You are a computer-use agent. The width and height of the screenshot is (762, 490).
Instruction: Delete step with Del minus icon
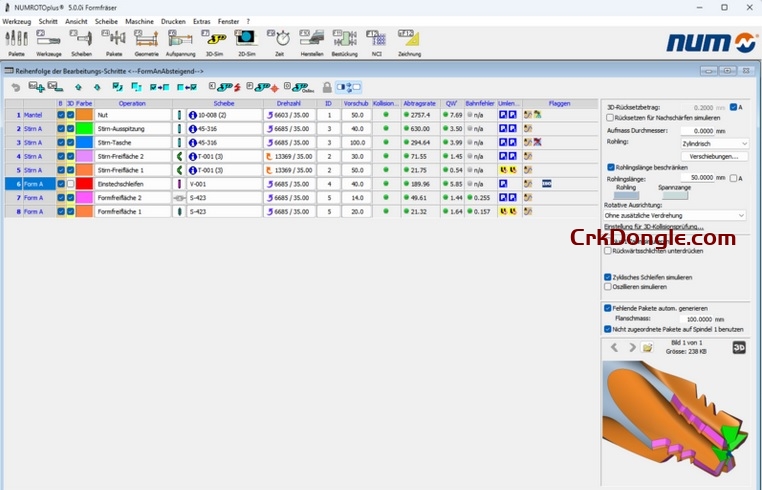(55, 87)
